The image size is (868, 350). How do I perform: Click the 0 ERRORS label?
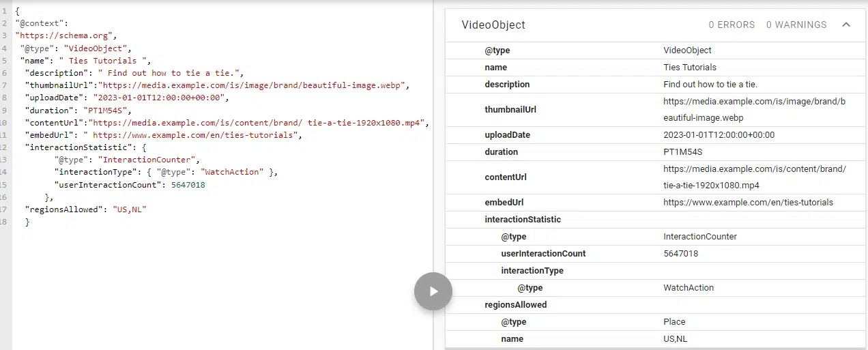pos(732,25)
